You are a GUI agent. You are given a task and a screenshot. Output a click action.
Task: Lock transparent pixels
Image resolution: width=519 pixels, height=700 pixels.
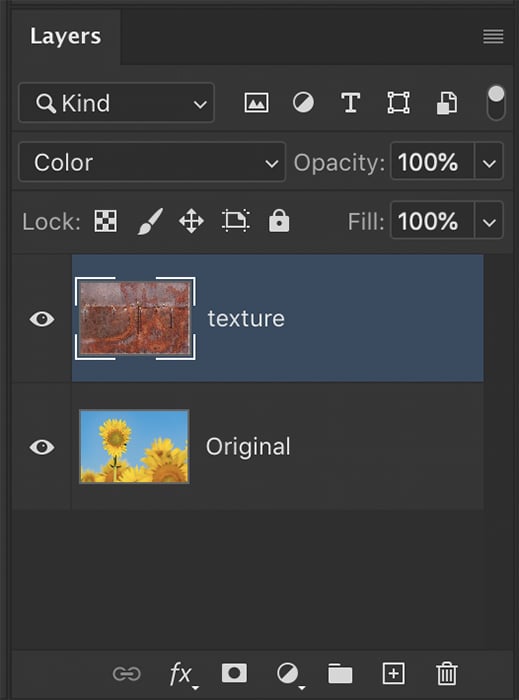(106, 221)
